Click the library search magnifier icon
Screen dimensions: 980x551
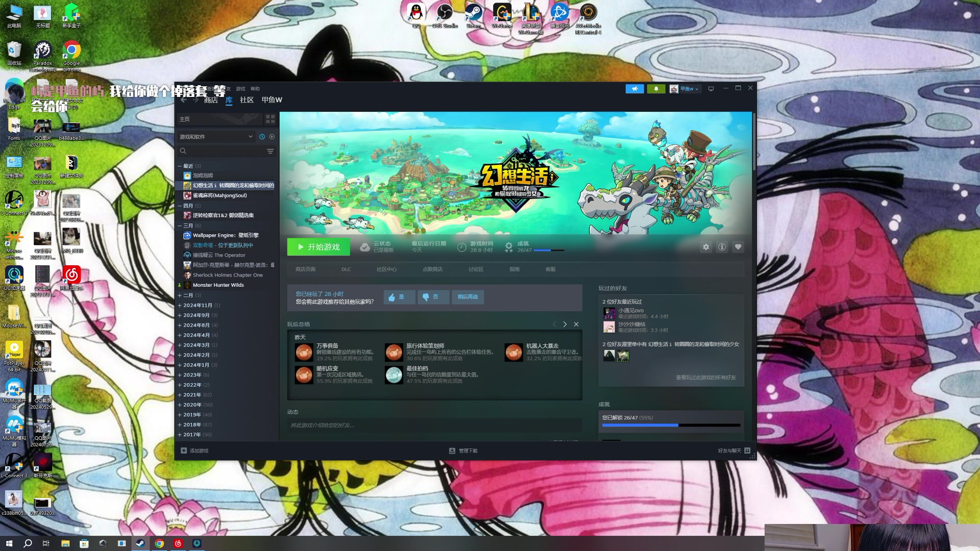click(x=183, y=151)
